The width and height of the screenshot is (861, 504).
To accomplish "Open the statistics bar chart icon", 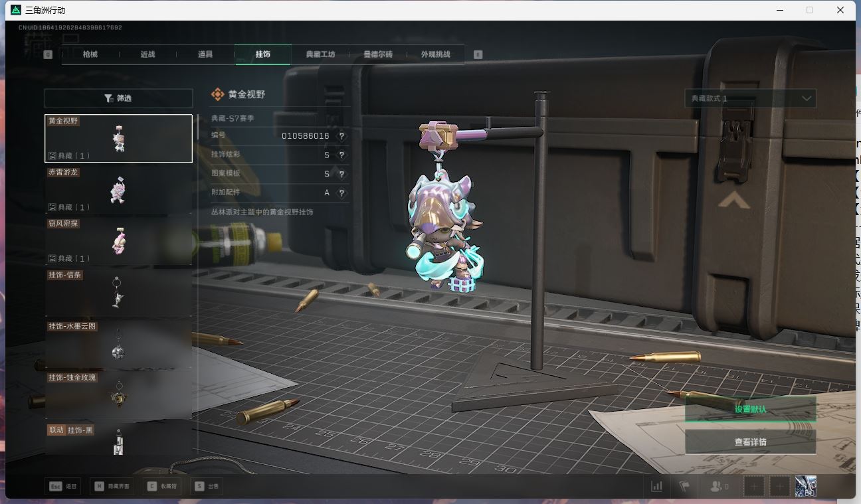I will (656, 487).
